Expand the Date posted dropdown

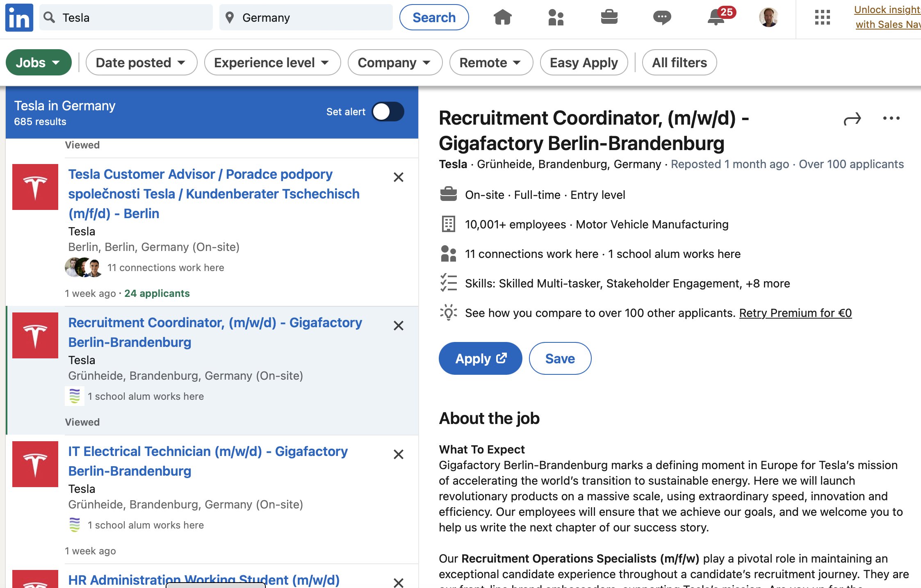point(141,62)
